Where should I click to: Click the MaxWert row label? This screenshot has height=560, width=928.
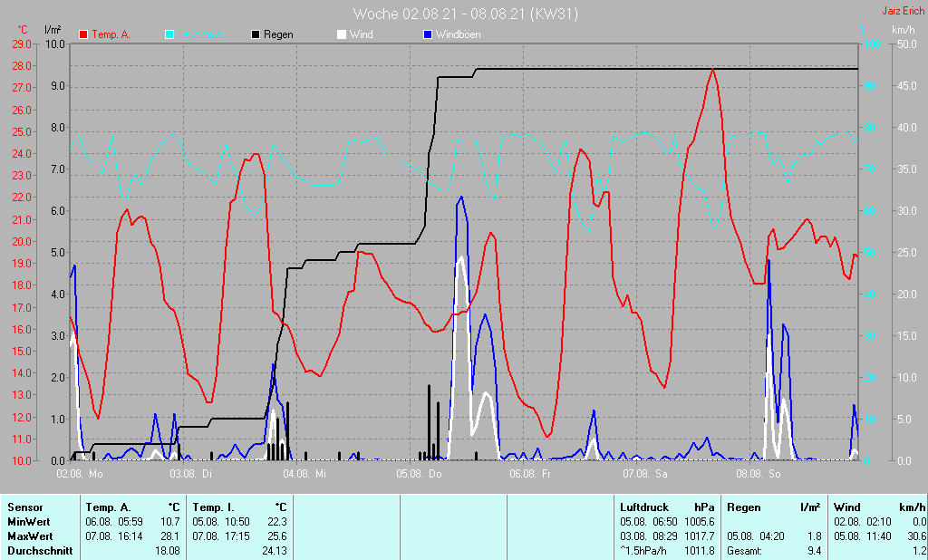[x=26, y=536]
